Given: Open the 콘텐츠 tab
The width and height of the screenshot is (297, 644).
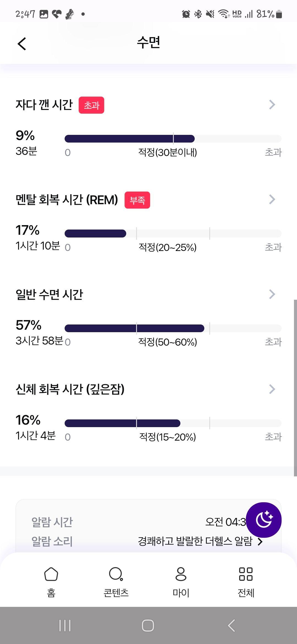Looking at the screenshot, I should (x=116, y=581).
